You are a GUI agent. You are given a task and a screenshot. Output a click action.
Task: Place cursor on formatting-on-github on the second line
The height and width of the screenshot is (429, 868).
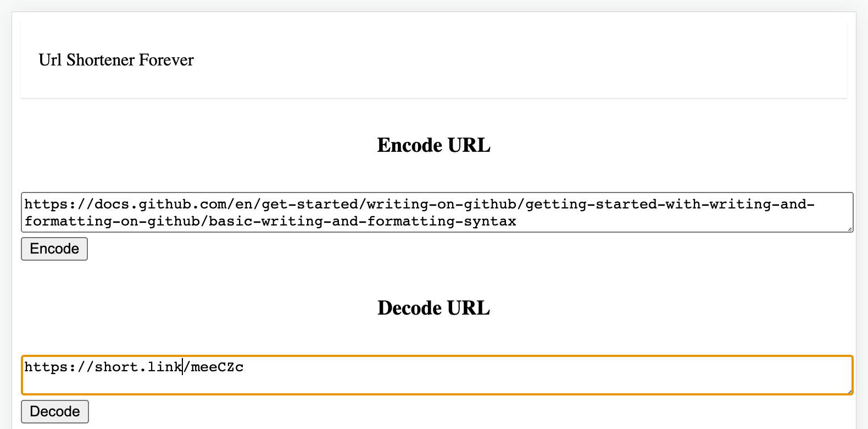point(112,222)
